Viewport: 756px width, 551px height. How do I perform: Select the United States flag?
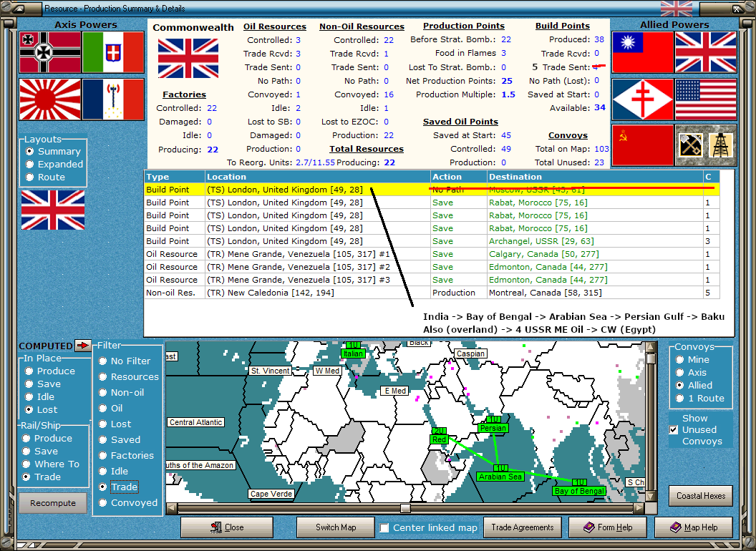tap(706, 99)
